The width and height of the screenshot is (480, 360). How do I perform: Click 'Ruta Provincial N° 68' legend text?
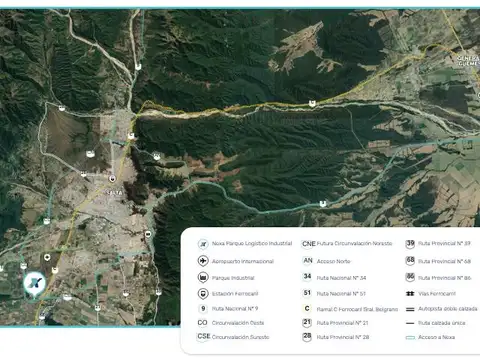click(444, 261)
